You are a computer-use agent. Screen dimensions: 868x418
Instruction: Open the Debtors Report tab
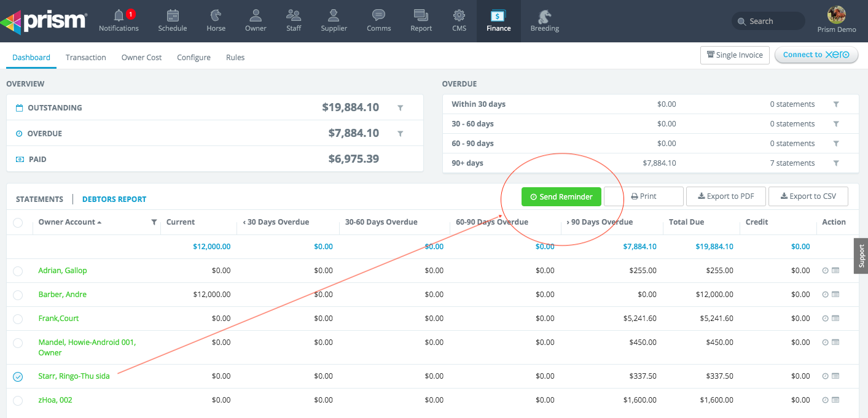click(x=114, y=199)
